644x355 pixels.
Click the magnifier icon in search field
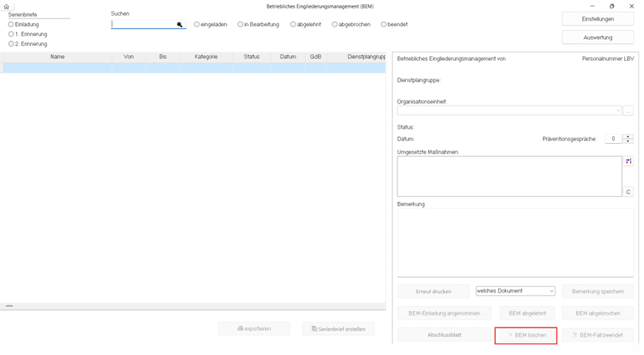pos(179,25)
